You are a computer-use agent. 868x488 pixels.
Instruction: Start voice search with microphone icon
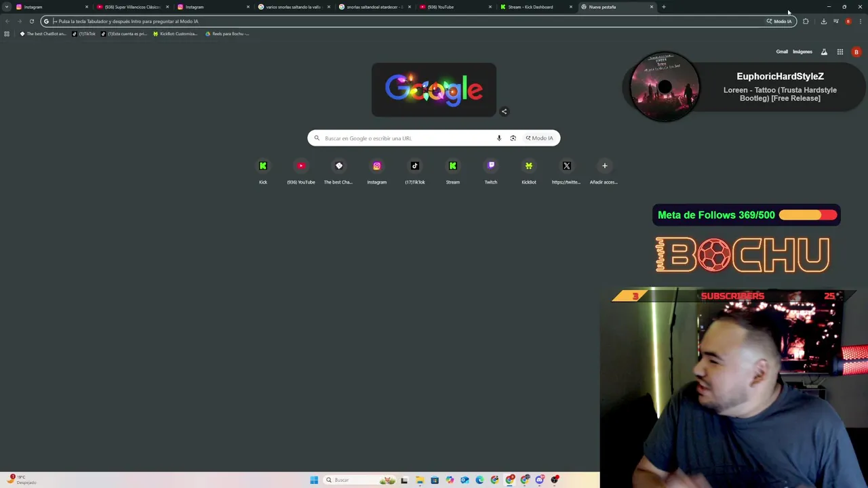click(x=499, y=138)
